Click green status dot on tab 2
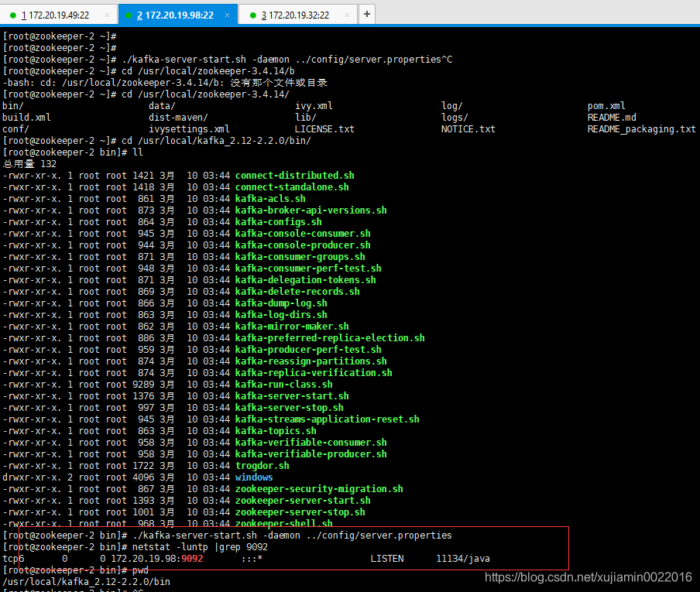Viewport: 700px width, 592px height. click(x=129, y=15)
